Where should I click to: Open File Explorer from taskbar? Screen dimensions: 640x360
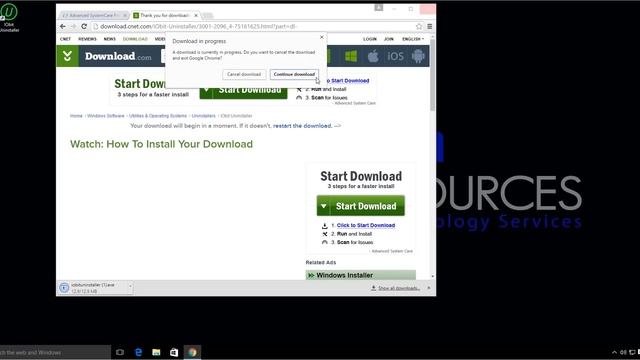tap(156, 352)
